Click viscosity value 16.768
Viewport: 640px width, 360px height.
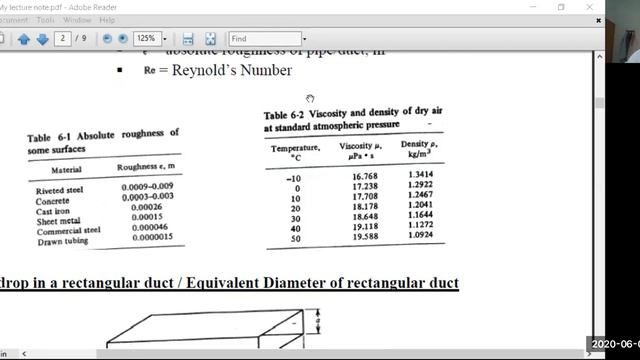(x=365, y=176)
